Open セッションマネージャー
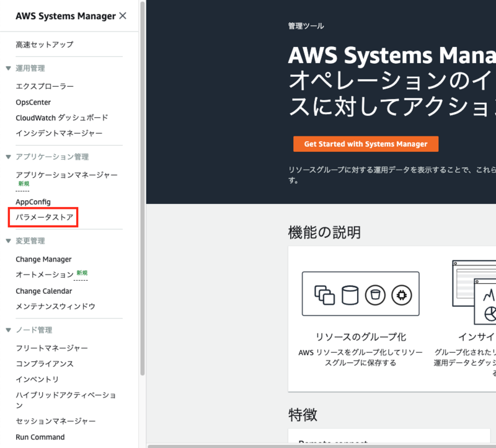496x448 pixels. [x=56, y=421]
